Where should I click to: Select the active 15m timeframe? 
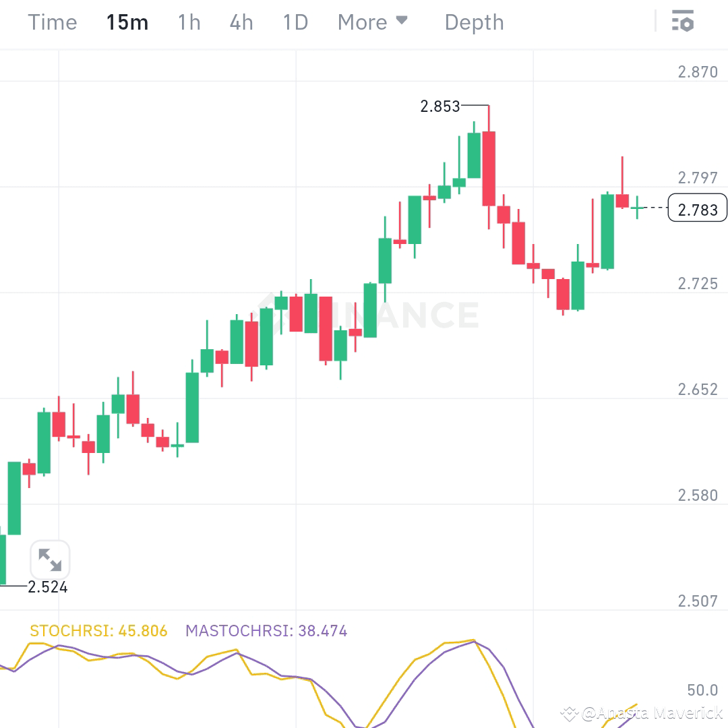tap(127, 22)
